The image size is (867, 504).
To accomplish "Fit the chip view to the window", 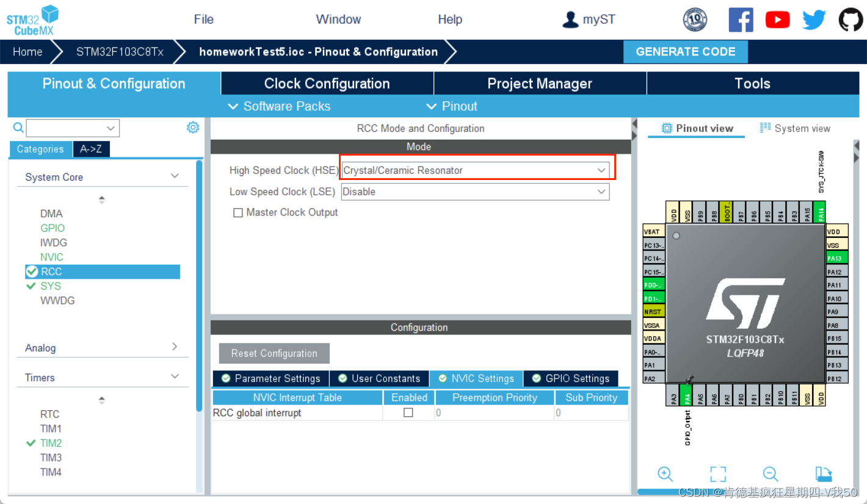I will tap(718, 474).
